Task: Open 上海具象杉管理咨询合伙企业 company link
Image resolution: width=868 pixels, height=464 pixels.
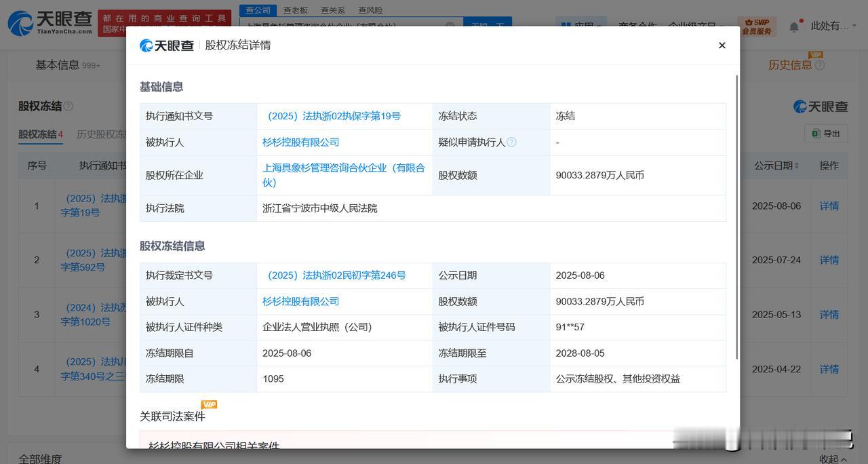Action: click(x=344, y=175)
